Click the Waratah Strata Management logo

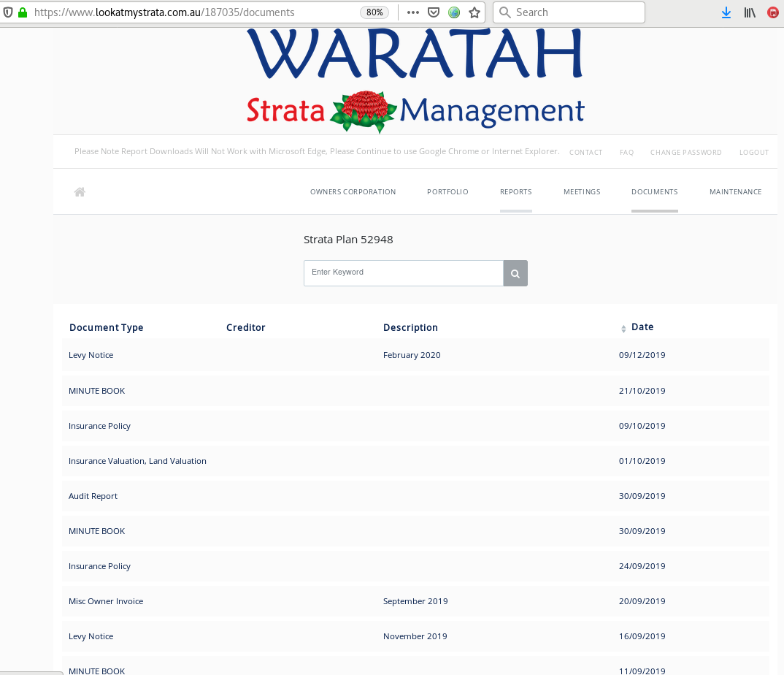[x=415, y=80]
